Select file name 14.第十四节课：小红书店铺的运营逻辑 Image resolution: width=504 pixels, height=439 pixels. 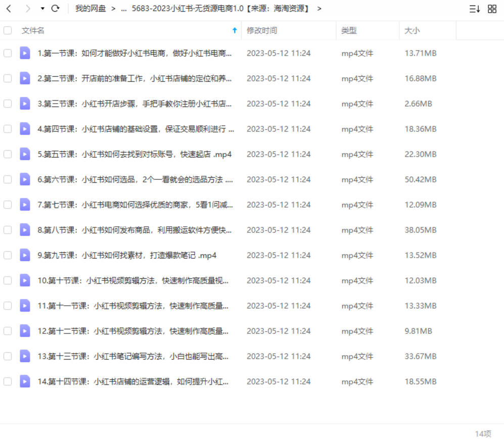(133, 381)
